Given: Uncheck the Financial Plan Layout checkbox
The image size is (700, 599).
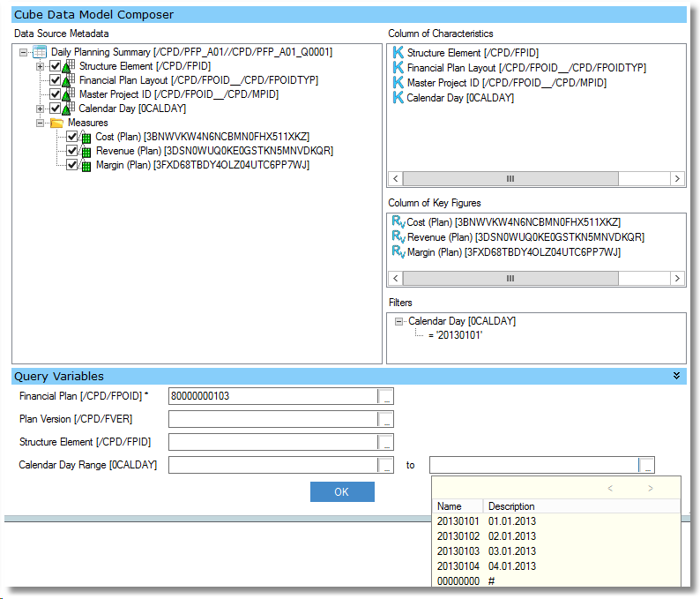Looking at the screenshot, I should pyautogui.click(x=55, y=80).
